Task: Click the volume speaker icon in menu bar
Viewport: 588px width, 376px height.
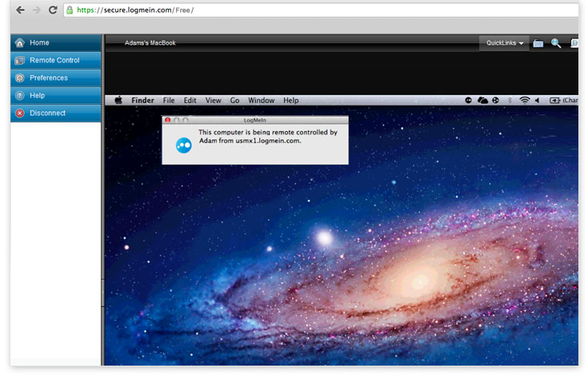Action: (537, 100)
